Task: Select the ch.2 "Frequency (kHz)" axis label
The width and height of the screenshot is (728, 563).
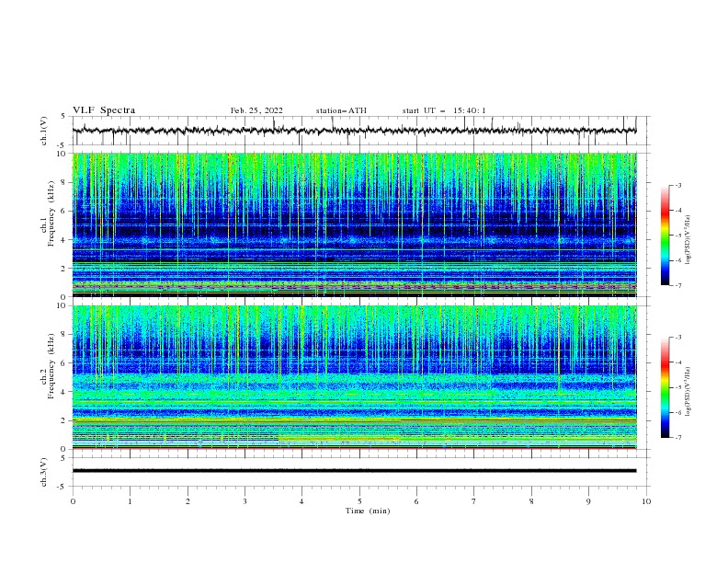Action: pyautogui.click(x=51, y=365)
